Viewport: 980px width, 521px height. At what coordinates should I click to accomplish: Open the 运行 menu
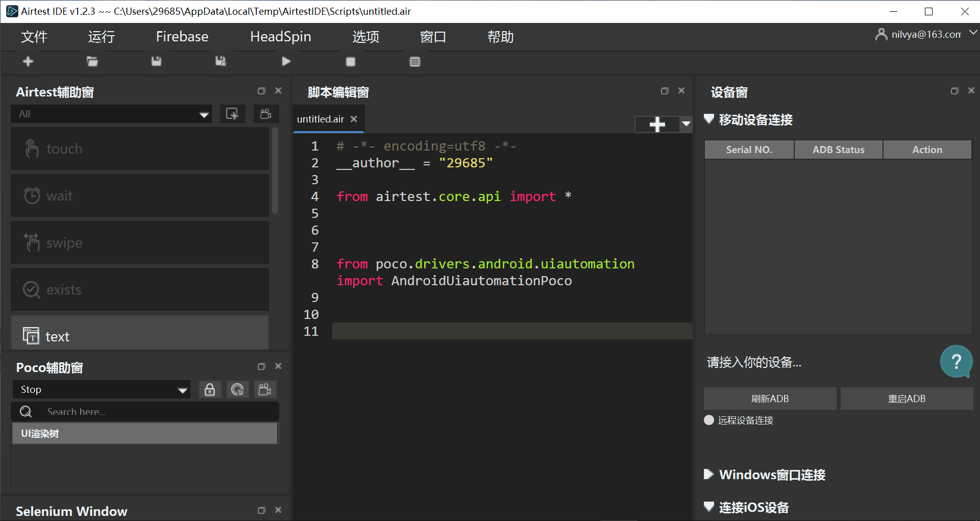click(x=101, y=37)
